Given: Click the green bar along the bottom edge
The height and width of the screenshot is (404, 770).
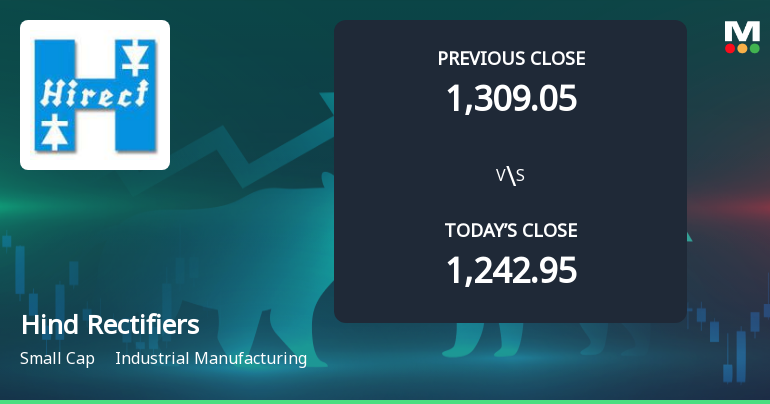Looking at the screenshot, I should click(x=385, y=401).
